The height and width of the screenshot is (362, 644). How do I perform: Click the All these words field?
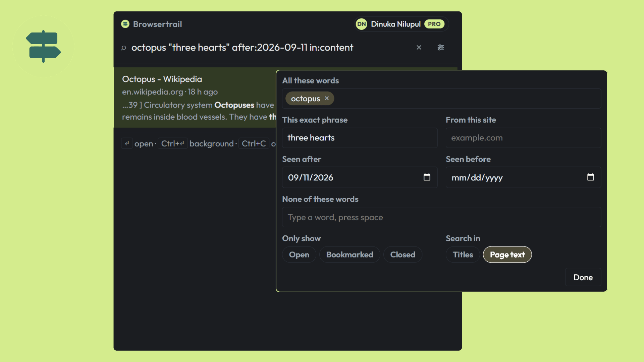441,99
